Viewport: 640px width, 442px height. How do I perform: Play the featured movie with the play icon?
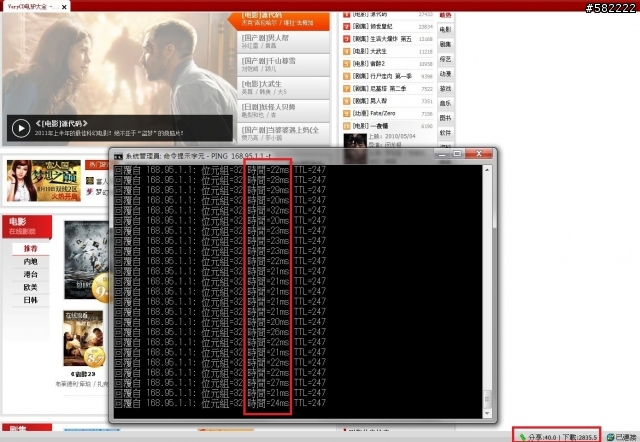tap(21, 128)
